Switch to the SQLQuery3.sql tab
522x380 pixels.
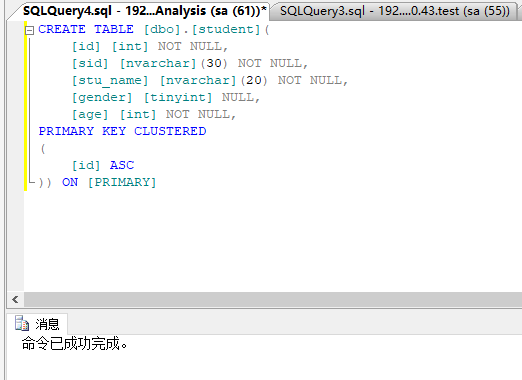point(394,11)
